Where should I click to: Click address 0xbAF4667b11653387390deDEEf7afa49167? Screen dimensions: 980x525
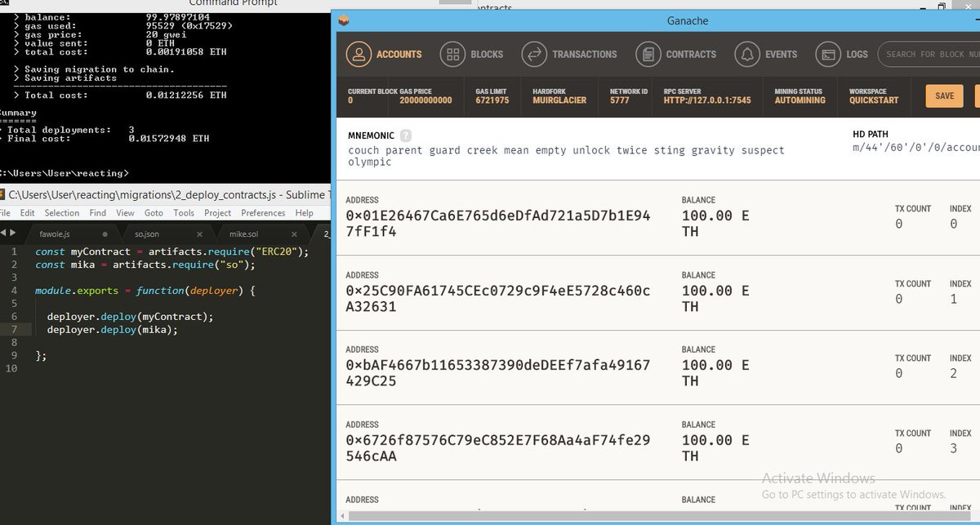click(x=498, y=373)
